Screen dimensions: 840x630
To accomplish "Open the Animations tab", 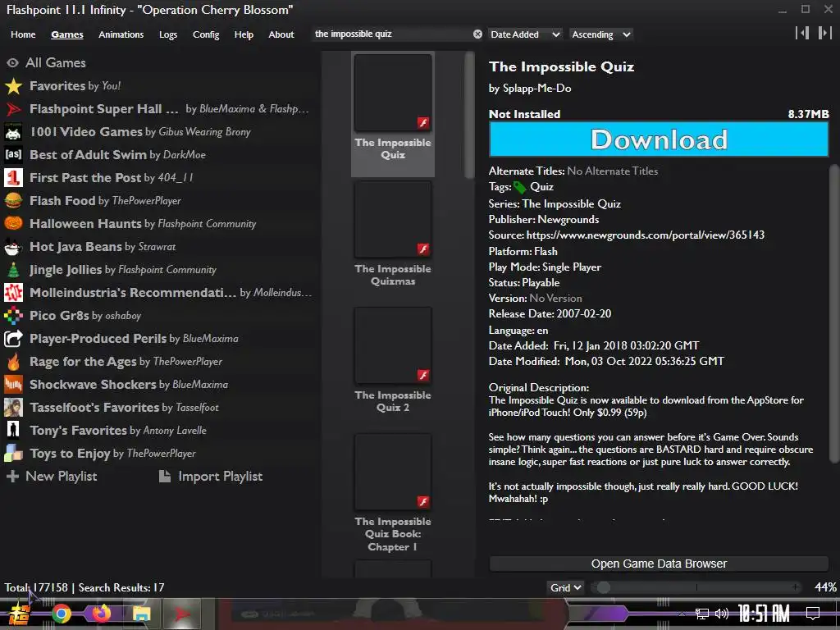I will point(121,34).
